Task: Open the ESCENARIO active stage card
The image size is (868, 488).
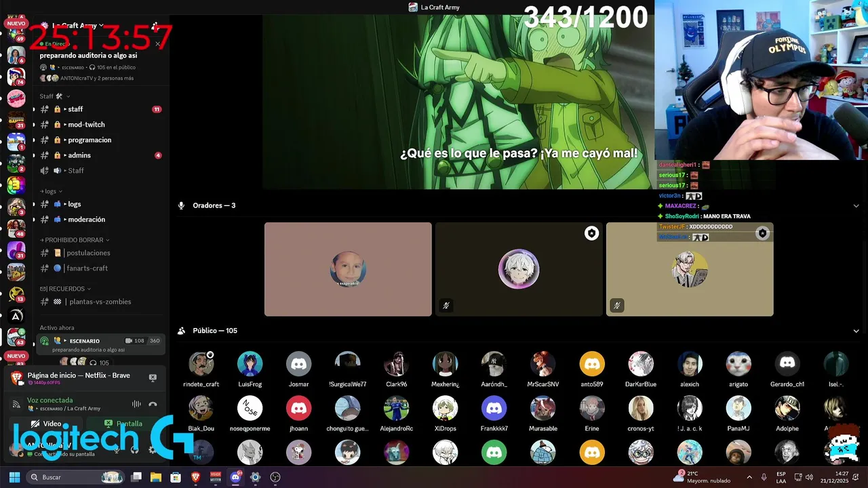Action: pyautogui.click(x=100, y=344)
